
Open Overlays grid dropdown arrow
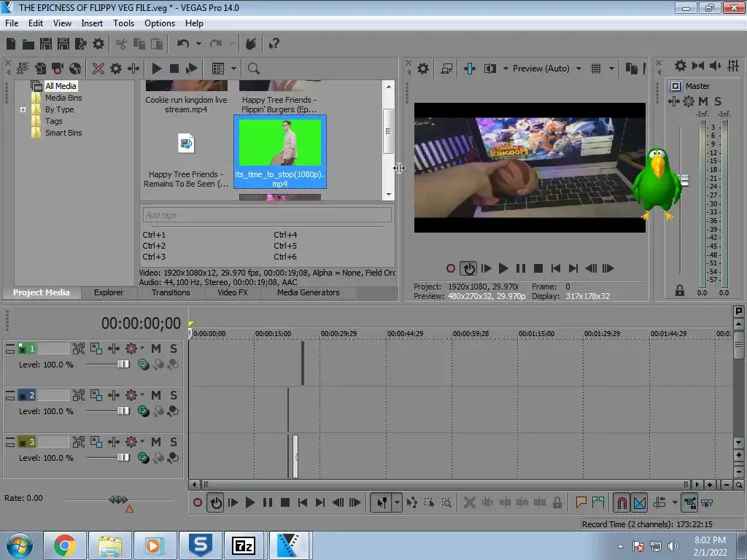(x=611, y=69)
